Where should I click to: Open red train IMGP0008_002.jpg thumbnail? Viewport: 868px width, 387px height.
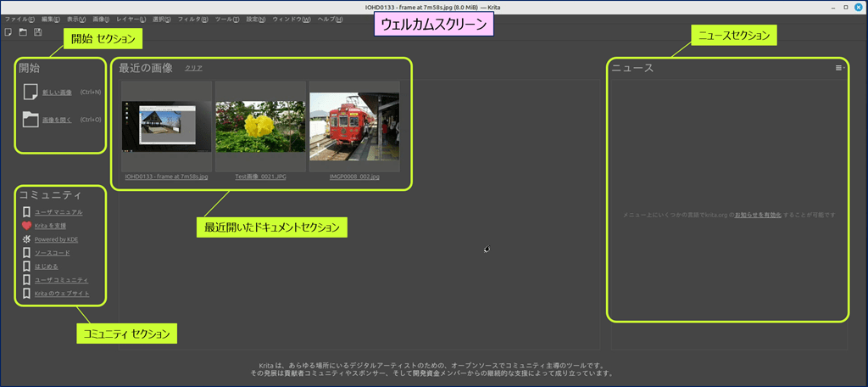(353, 126)
